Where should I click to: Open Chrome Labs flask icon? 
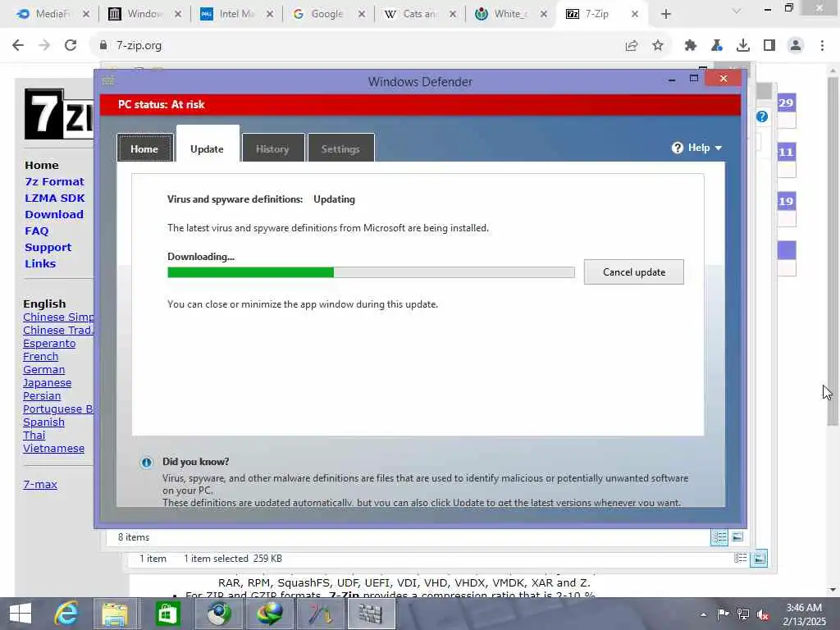tap(717, 46)
